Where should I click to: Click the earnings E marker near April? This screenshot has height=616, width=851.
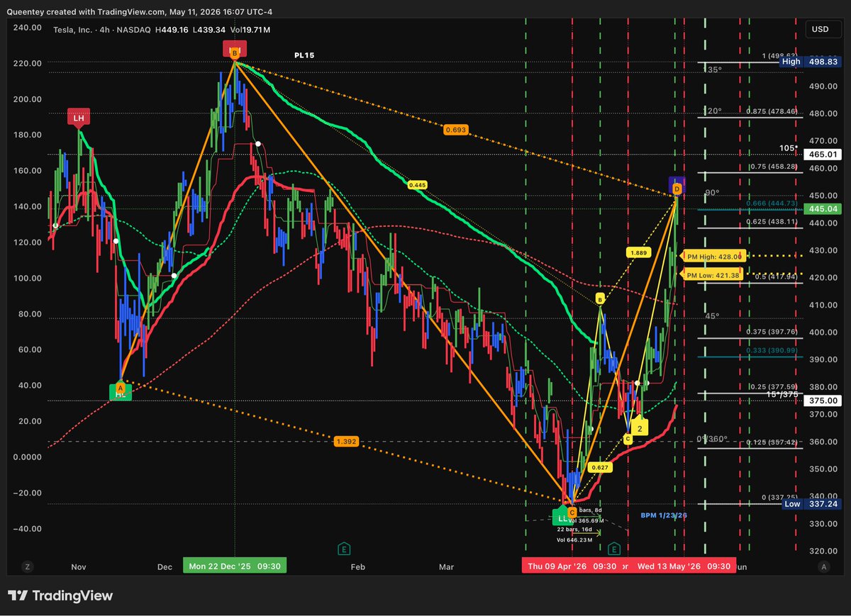click(614, 549)
